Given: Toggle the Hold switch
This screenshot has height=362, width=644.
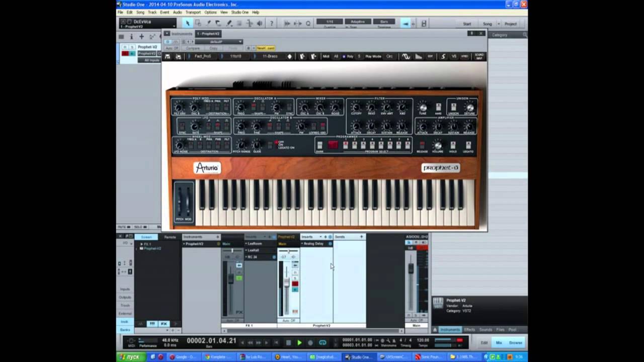Looking at the screenshot, I should (x=453, y=145).
